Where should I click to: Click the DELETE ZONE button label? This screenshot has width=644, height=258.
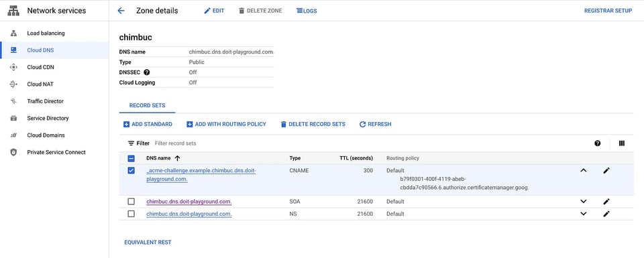(264, 11)
